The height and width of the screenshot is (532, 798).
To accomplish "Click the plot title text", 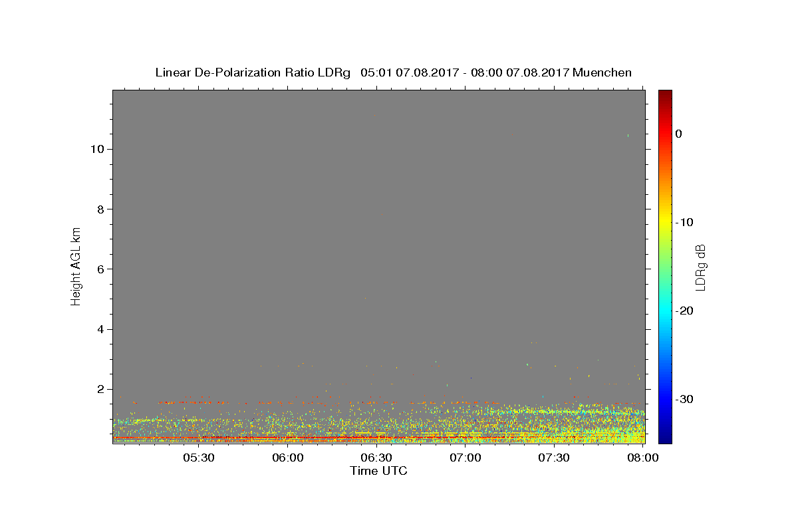I will [x=393, y=72].
